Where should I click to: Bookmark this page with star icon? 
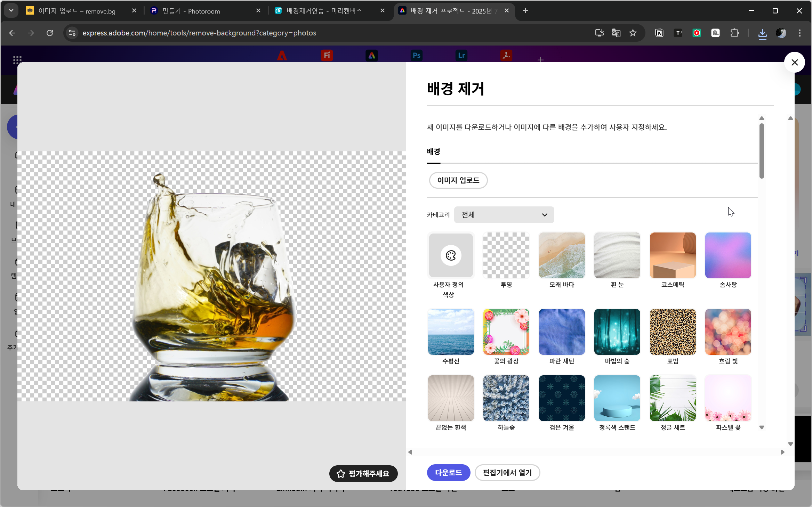click(633, 33)
